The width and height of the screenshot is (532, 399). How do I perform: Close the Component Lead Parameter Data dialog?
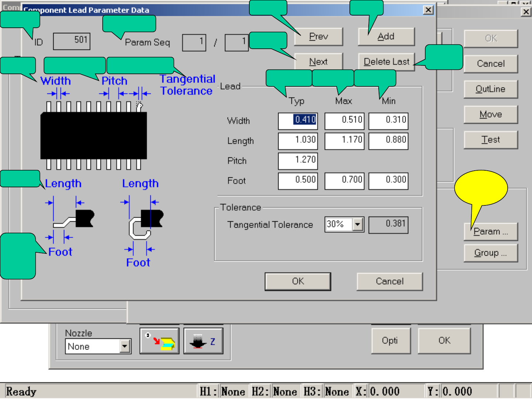pyautogui.click(x=428, y=10)
